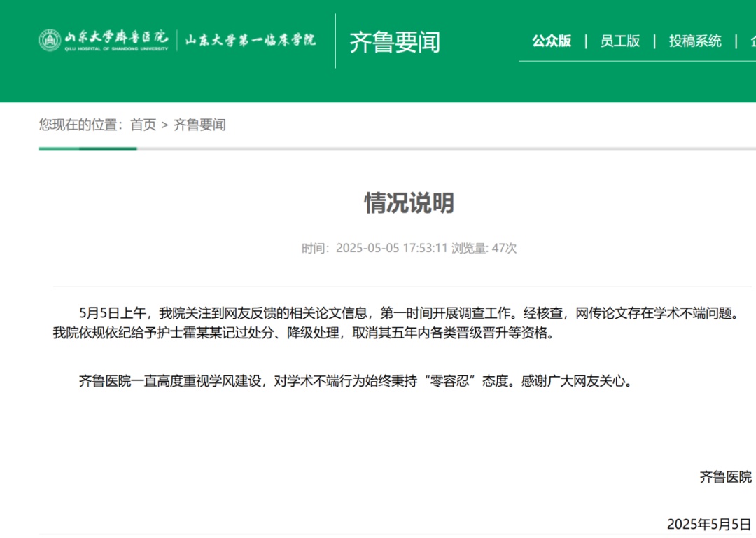Click the 浏览量 47次 view counter

tap(483, 247)
